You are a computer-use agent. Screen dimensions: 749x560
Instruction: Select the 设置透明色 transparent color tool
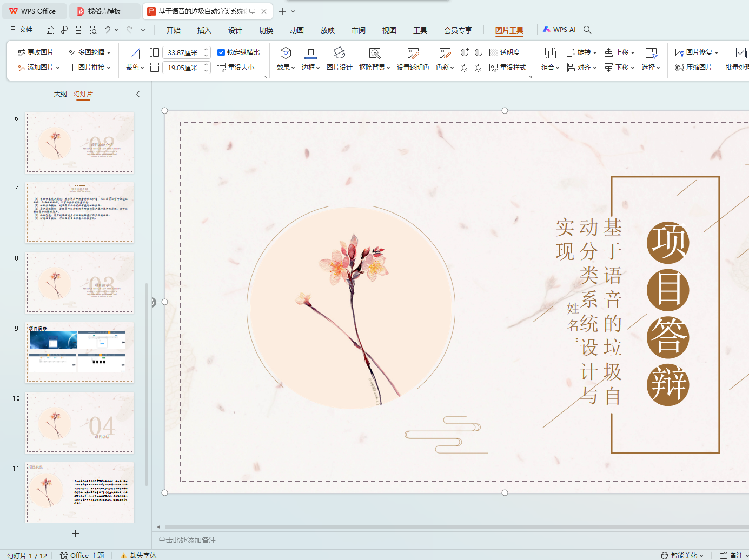pos(413,53)
